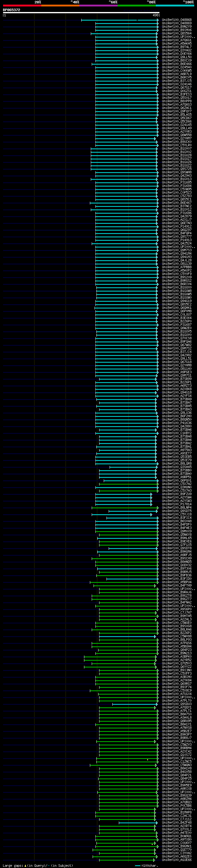Select subject UniRef100_B8LQR8
197x868 pixels.
pyautogui.click(x=177, y=464)
